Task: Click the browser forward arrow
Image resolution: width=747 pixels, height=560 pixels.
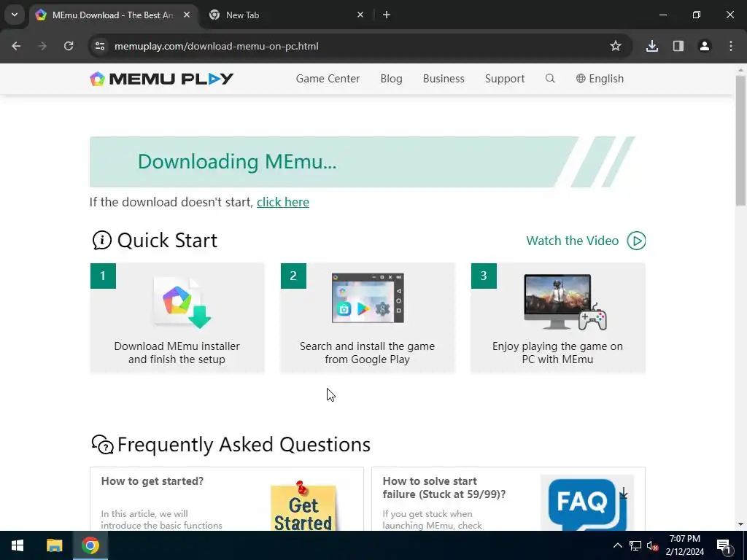Action: point(42,46)
